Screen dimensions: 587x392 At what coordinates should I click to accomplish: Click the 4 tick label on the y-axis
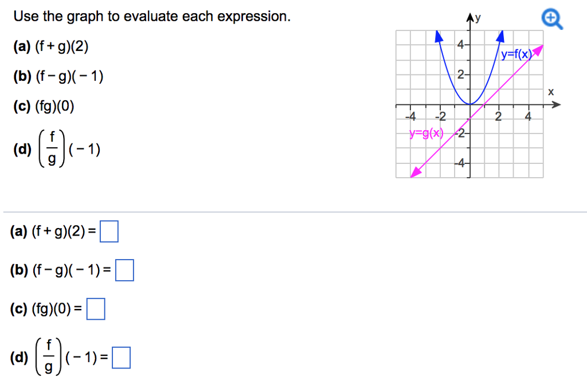point(460,45)
